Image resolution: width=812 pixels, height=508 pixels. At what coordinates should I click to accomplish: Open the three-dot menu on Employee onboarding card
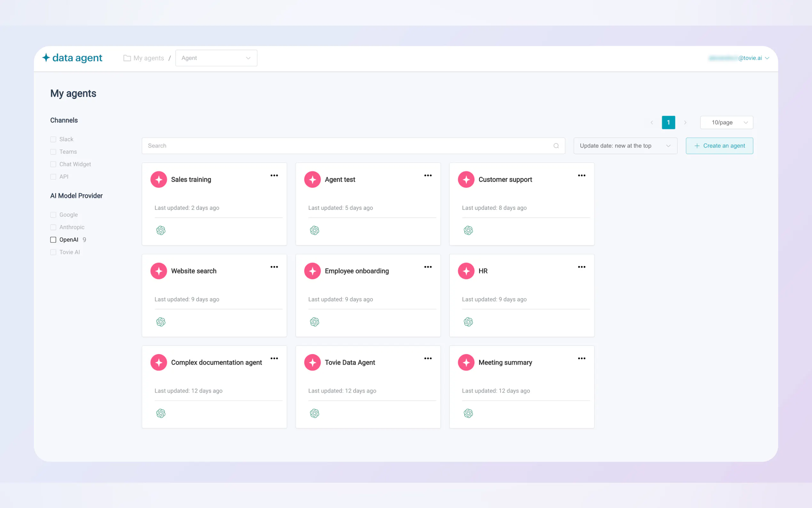pyautogui.click(x=428, y=267)
